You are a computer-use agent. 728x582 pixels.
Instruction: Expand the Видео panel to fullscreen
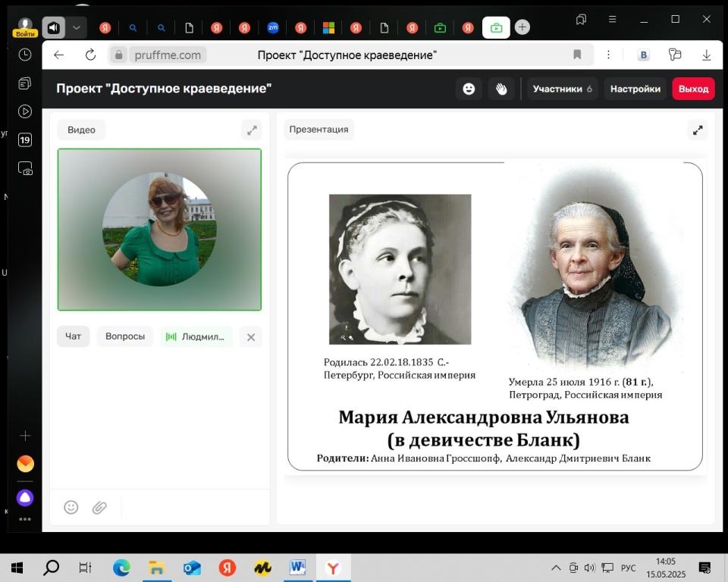tap(252, 130)
